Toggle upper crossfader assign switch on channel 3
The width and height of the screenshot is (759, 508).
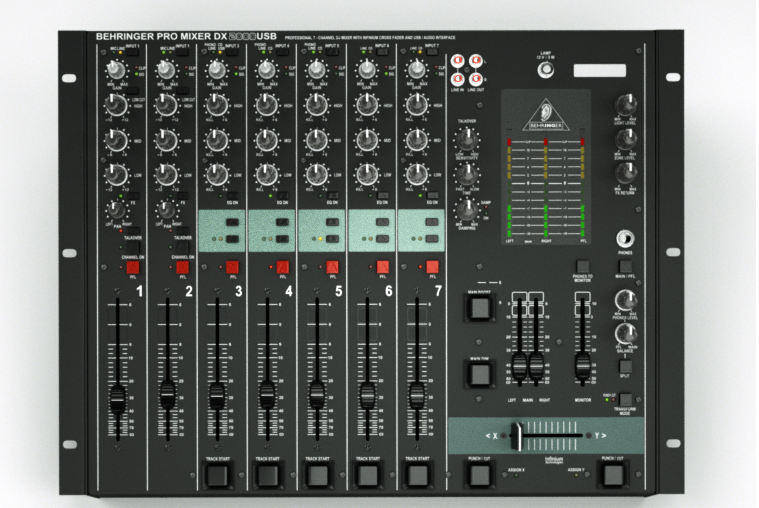[232, 222]
